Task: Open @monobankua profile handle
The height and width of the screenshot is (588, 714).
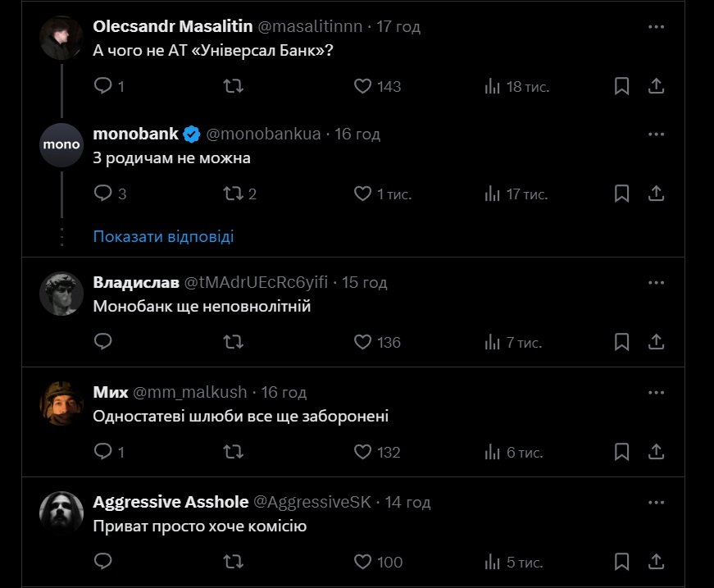Action: pos(263,134)
